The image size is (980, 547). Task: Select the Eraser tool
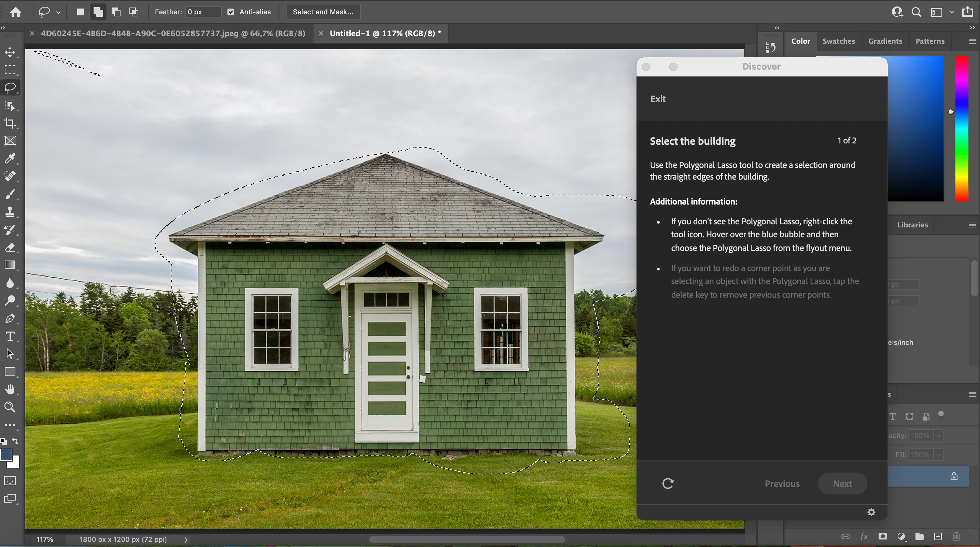10,248
